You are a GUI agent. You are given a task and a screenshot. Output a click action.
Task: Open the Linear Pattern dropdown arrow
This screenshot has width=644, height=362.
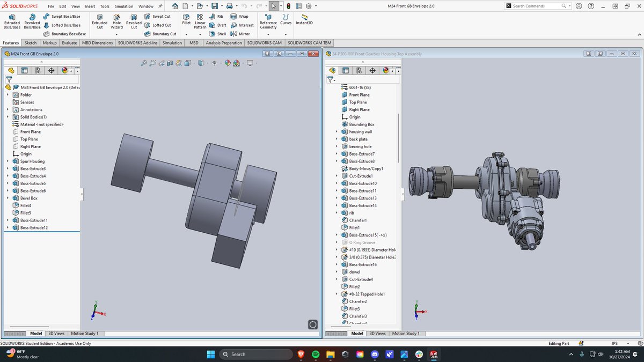point(200,34)
